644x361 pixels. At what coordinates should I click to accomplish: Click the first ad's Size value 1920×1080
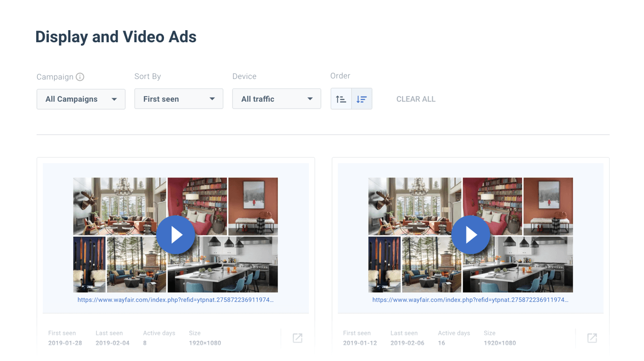pos(204,343)
